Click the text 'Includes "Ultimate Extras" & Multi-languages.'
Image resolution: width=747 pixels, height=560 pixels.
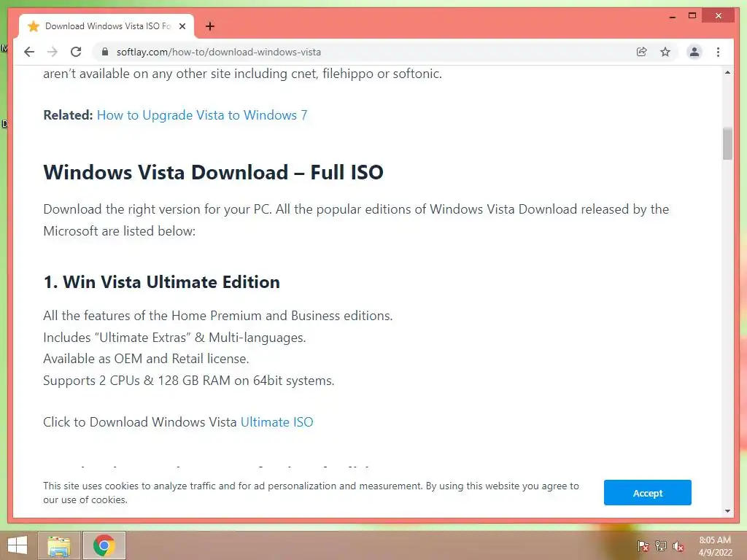coord(174,337)
